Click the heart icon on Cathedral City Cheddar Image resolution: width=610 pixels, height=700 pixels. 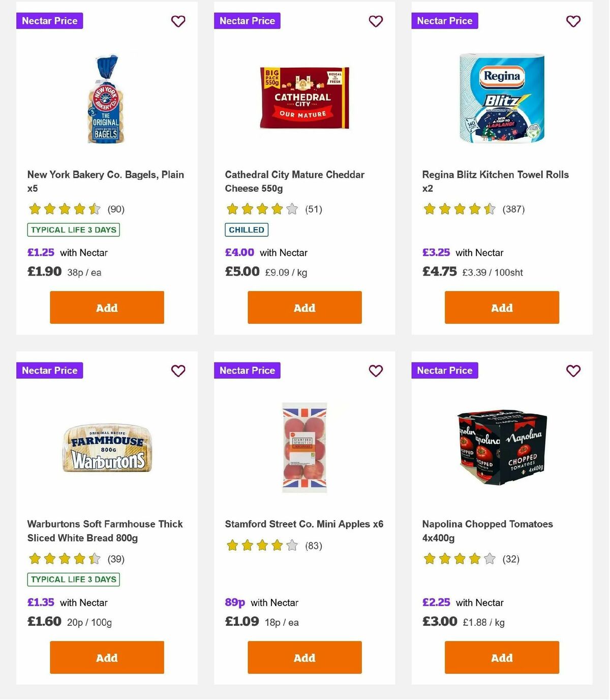pos(376,21)
